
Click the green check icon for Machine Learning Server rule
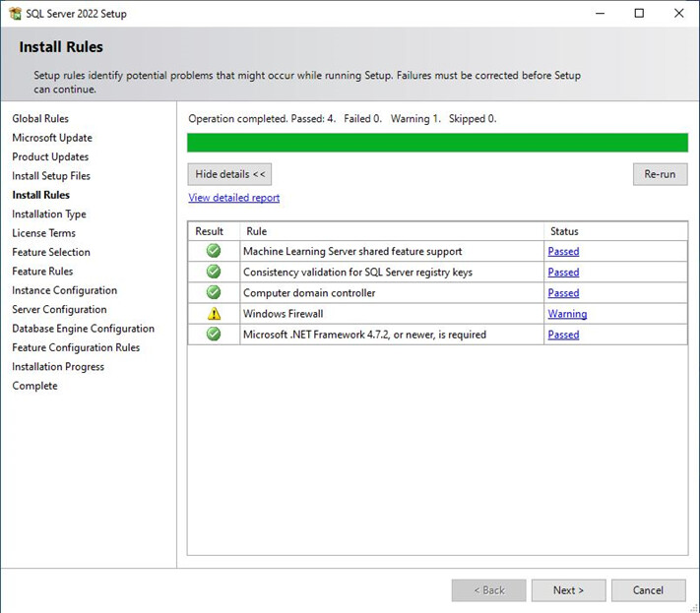coord(214,251)
